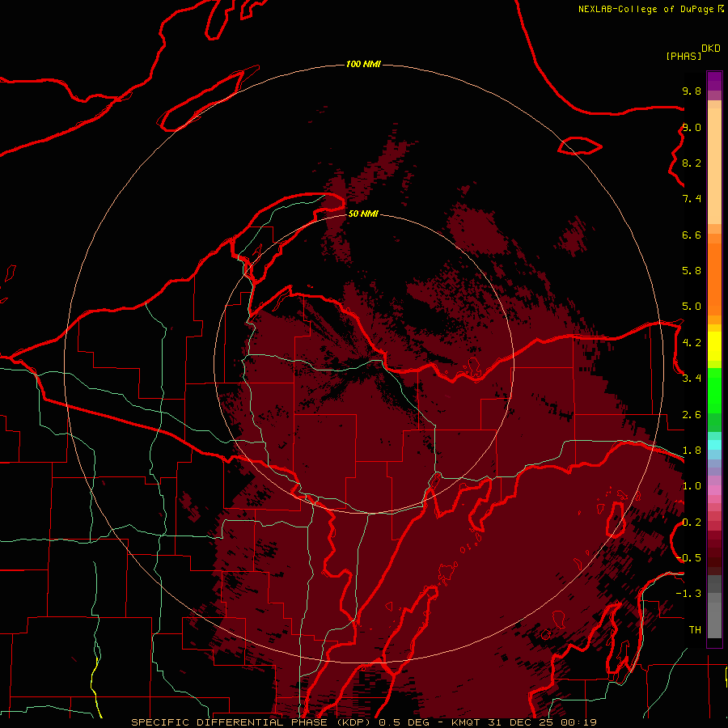Click the NEXLAB-College of DuPage label
728x728 pixels.
pos(646,9)
